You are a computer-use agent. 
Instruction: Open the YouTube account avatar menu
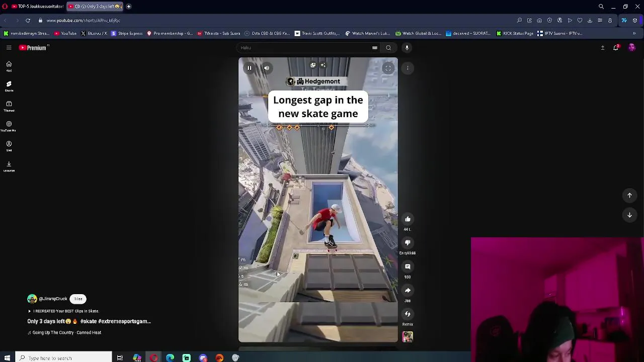[x=632, y=48]
